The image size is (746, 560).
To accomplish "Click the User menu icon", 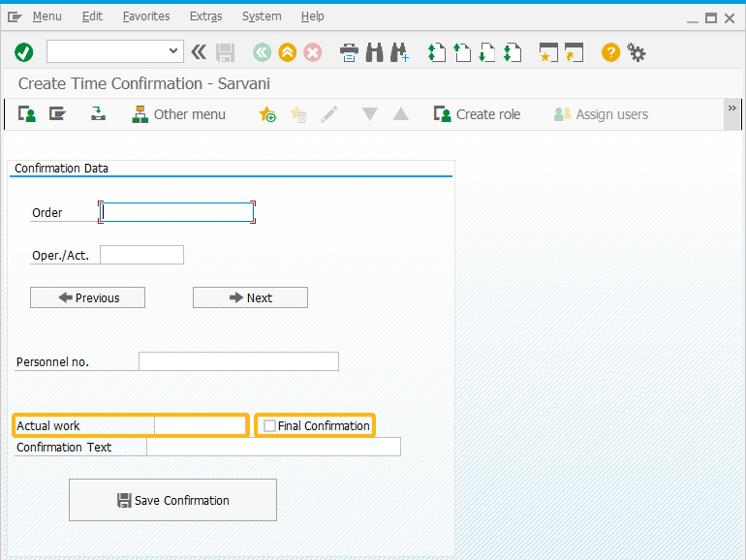I will click(x=27, y=114).
